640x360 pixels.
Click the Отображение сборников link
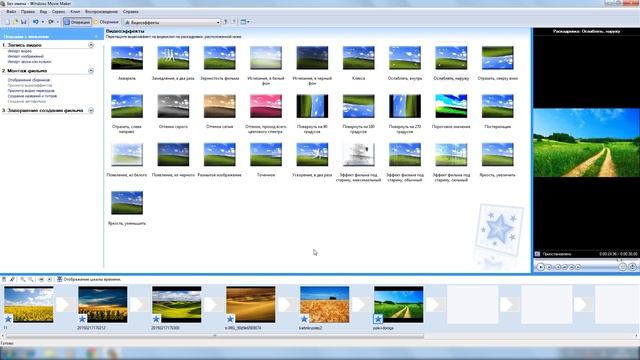coord(29,80)
